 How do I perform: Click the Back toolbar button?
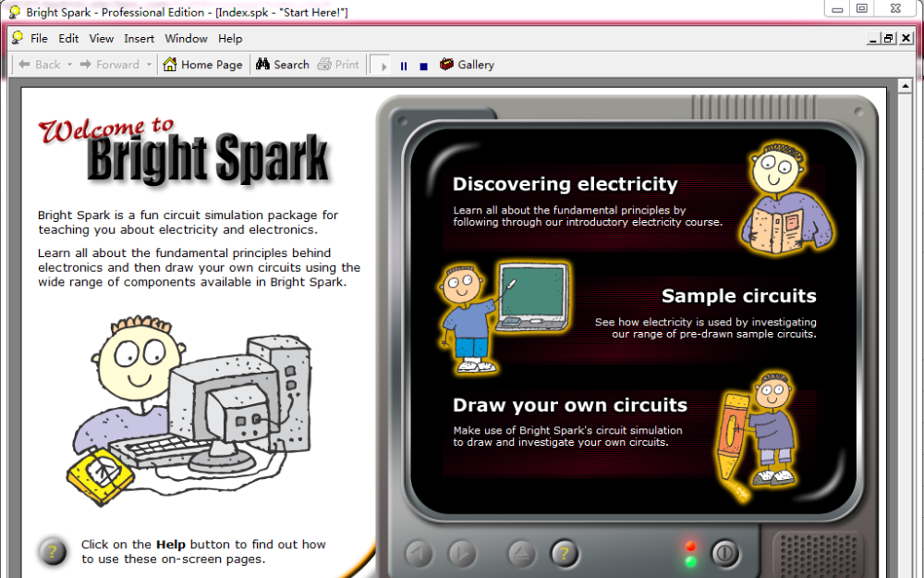[x=40, y=65]
